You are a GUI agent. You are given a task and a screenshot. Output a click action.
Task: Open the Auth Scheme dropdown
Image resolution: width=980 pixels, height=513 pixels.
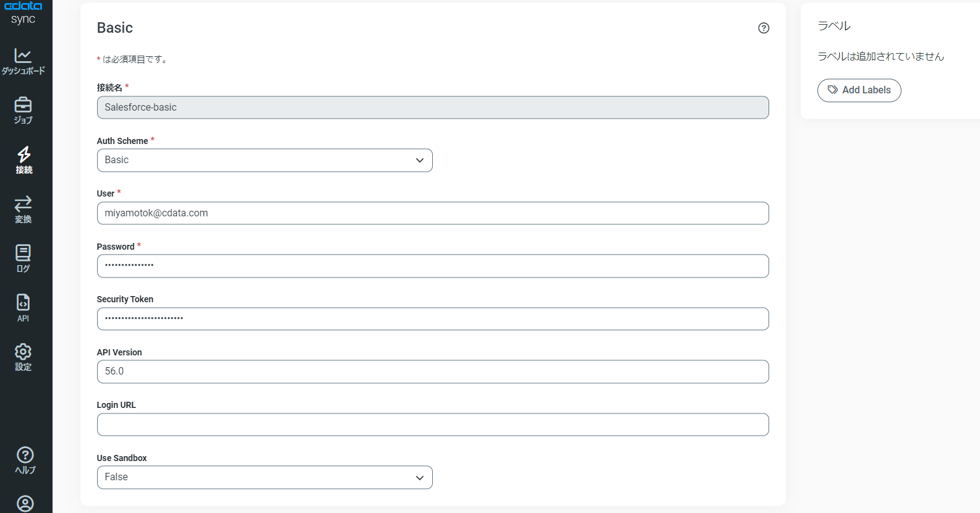coord(265,160)
